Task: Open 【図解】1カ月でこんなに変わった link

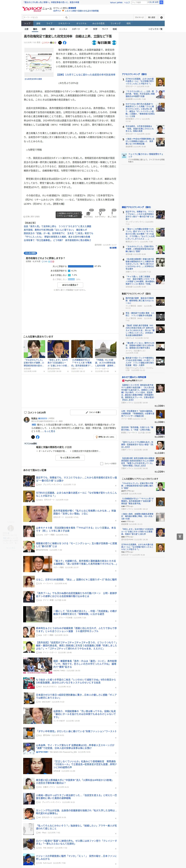Action: pos(86,75)
